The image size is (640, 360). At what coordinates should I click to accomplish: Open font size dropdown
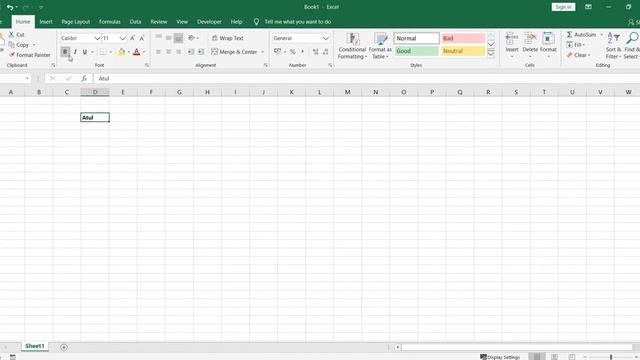[x=122, y=38]
